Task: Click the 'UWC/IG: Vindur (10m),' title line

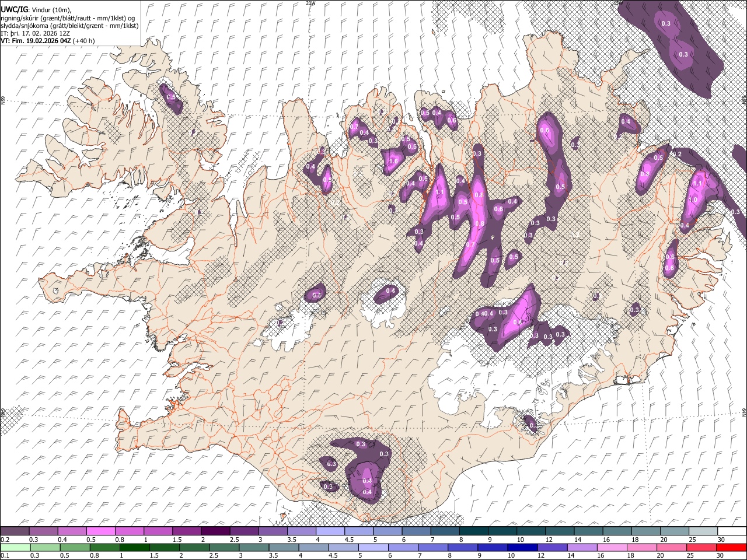Action: [x=36, y=10]
